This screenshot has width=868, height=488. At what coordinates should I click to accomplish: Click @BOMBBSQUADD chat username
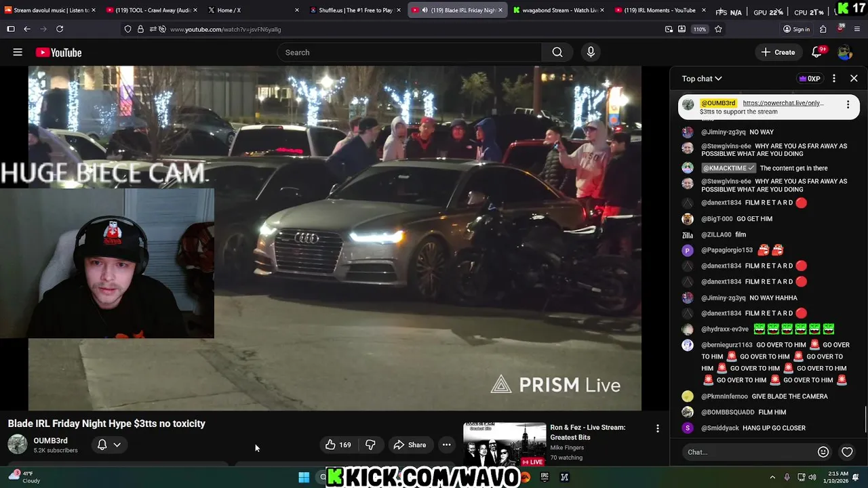point(728,412)
